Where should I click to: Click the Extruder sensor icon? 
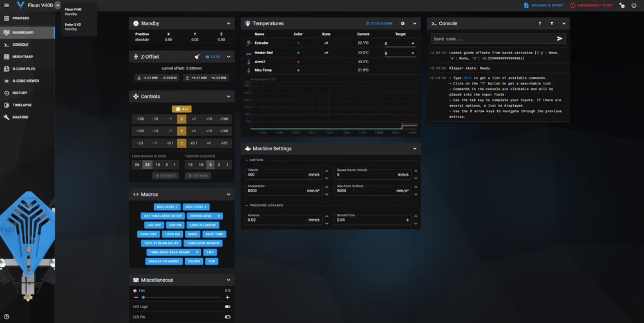(x=248, y=43)
